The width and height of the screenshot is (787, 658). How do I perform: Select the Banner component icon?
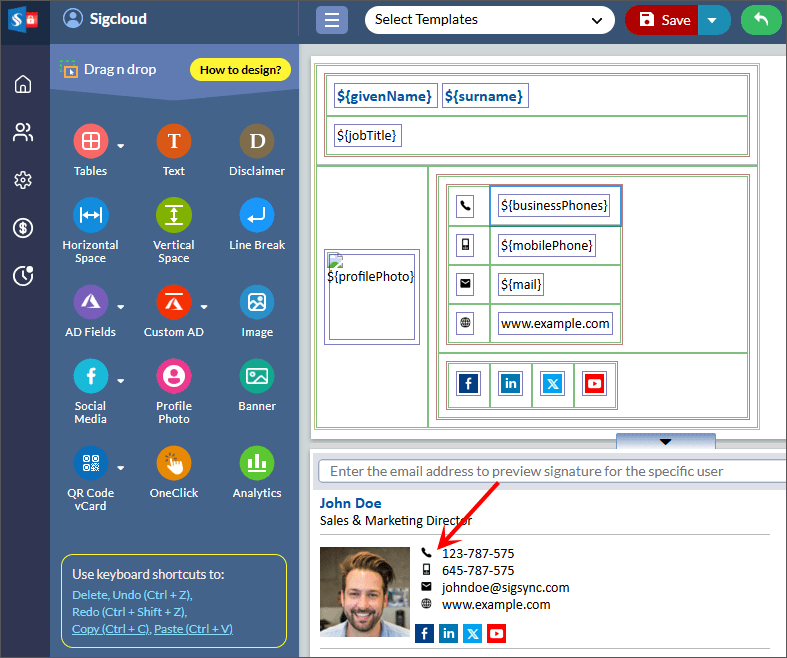(257, 377)
